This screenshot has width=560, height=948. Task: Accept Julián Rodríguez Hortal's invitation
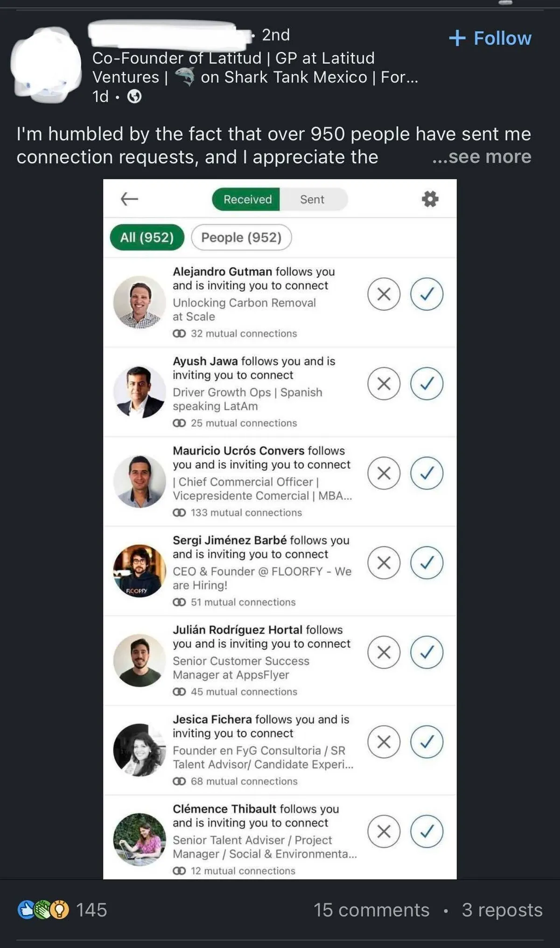pos(427,652)
